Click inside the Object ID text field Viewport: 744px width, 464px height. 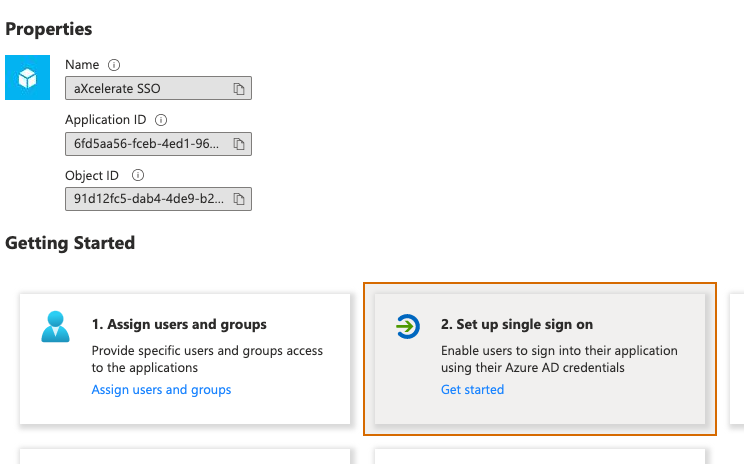pyautogui.click(x=150, y=199)
